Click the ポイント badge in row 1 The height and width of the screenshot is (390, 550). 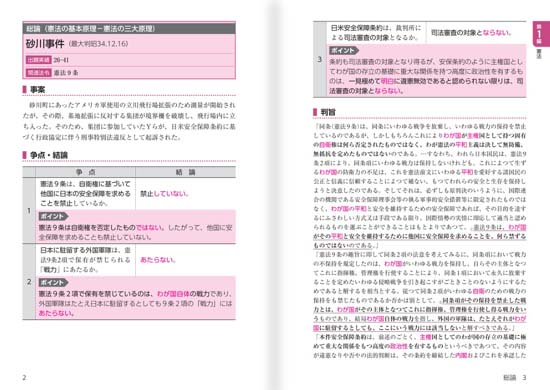(x=53, y=216)
